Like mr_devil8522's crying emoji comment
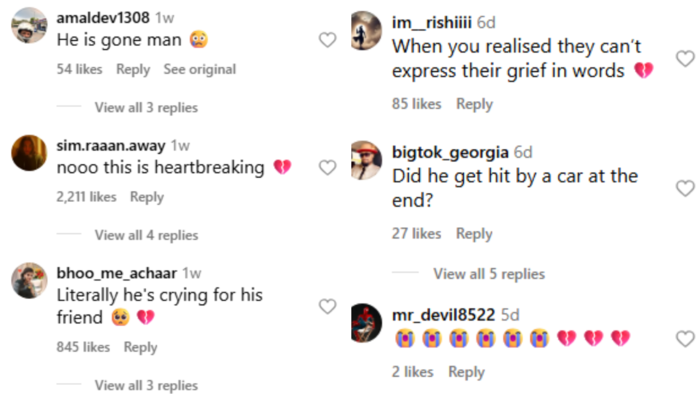Image resolution: width=700 pixels, height=394 pixels. tap(685, 339)
